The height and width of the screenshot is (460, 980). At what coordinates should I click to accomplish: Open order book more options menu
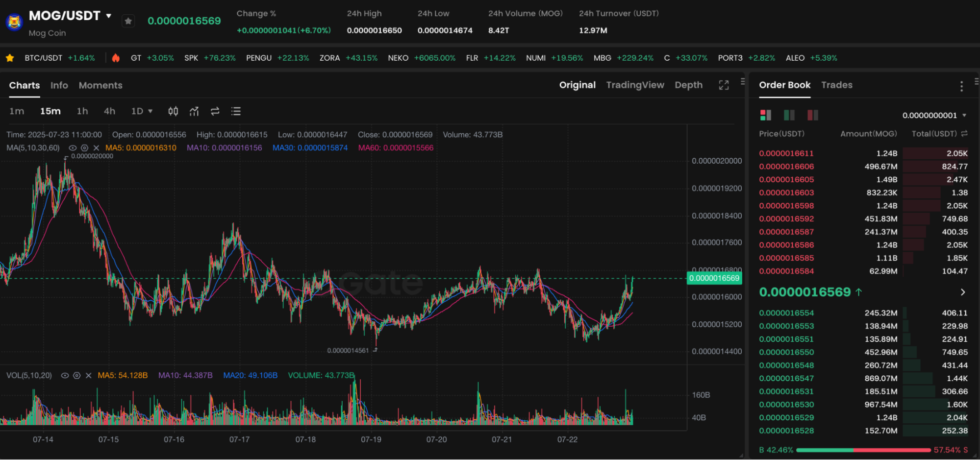coord(961,86)
